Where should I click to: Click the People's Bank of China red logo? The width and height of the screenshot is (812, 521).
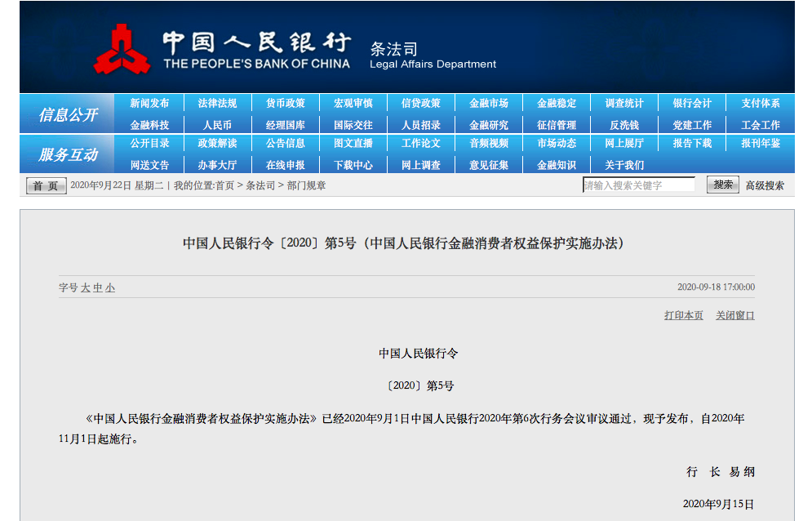pos(122,49)
